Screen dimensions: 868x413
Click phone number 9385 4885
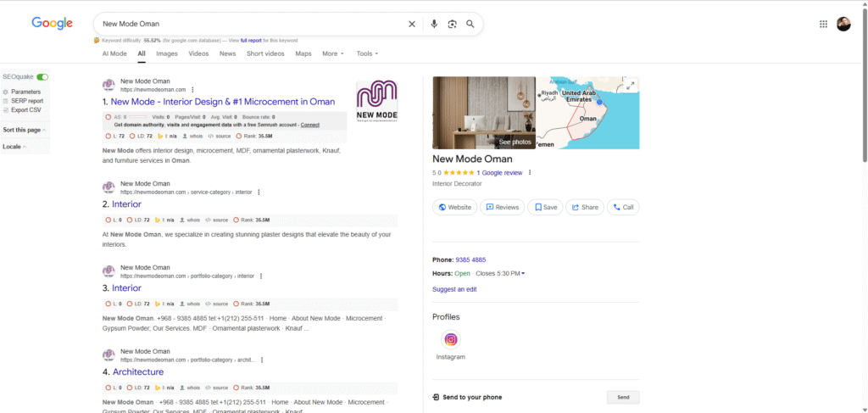coord(470,260)
